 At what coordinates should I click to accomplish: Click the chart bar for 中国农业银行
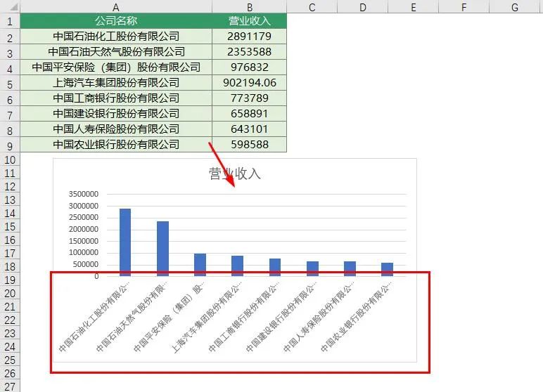[x=387, y=269]
